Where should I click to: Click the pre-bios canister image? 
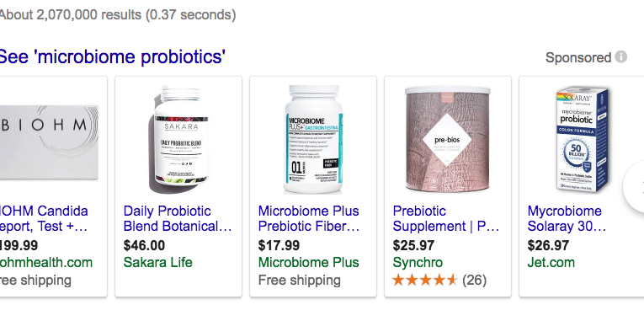(448, 139)
